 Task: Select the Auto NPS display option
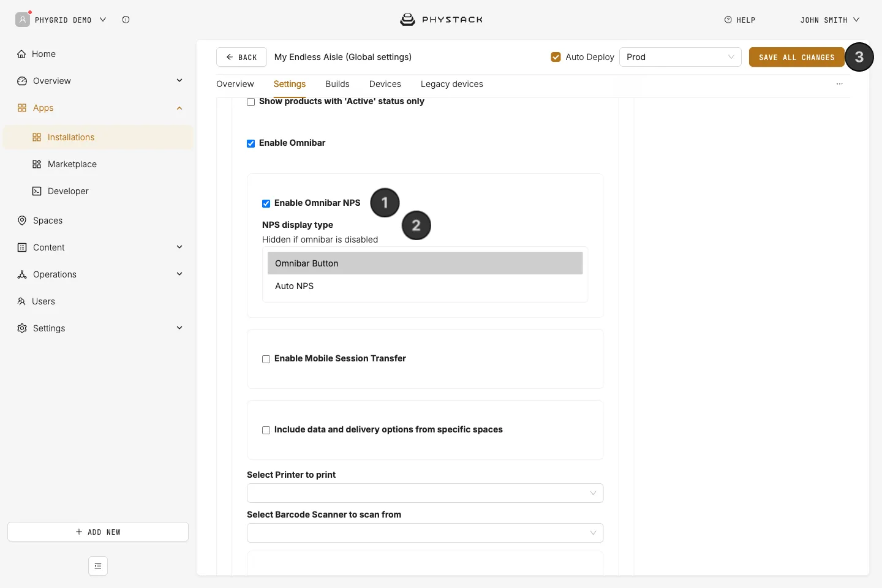click(x=425, y=286)
